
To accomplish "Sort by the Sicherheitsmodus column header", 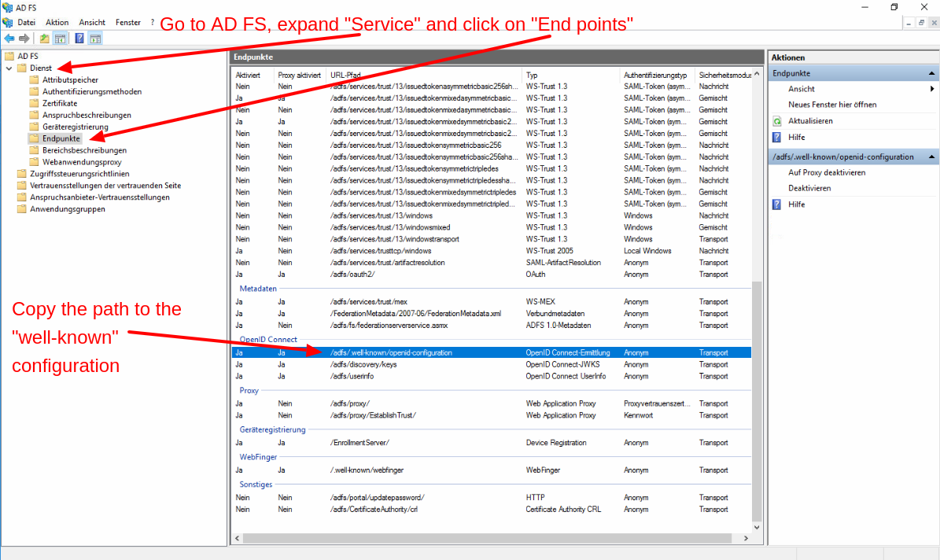I will 724,75.
